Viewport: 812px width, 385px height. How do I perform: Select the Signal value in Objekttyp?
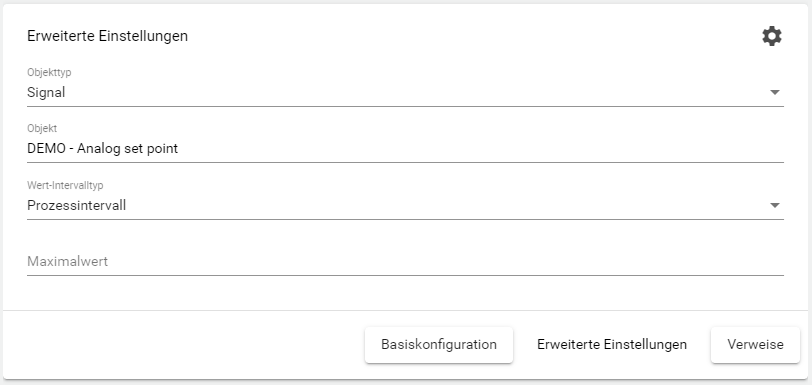coord(46,93)
